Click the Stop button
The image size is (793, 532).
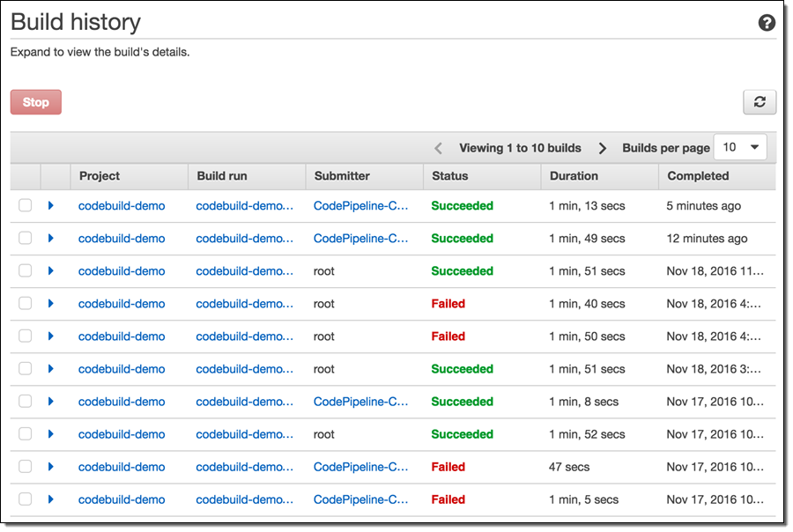coord(35,101)
